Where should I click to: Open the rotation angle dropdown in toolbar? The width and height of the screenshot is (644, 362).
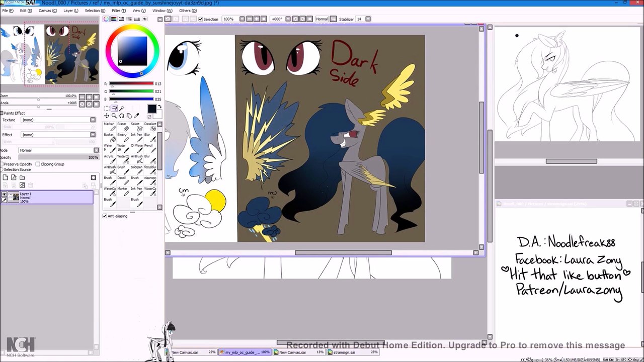(288, 19)
